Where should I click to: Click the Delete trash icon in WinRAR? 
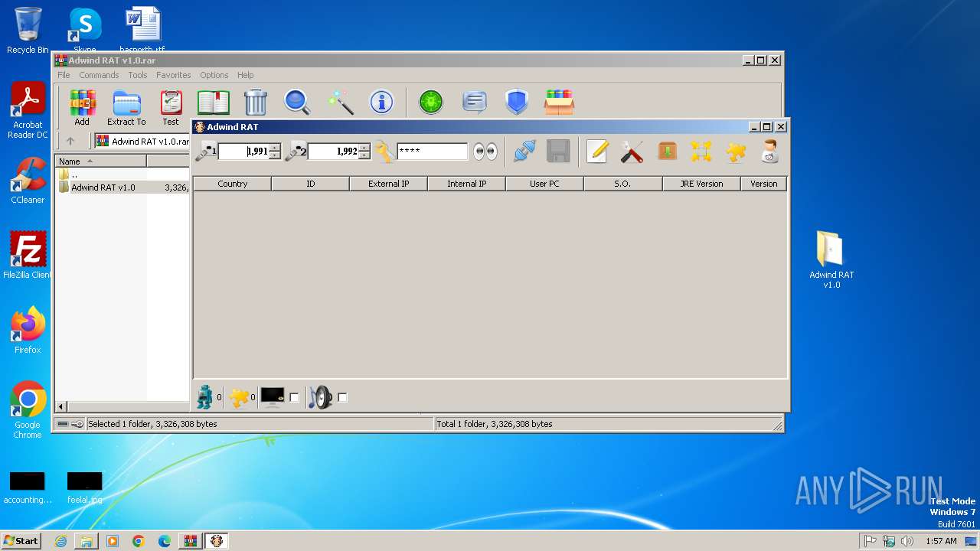pyautogui.click(x=256, y=102)
